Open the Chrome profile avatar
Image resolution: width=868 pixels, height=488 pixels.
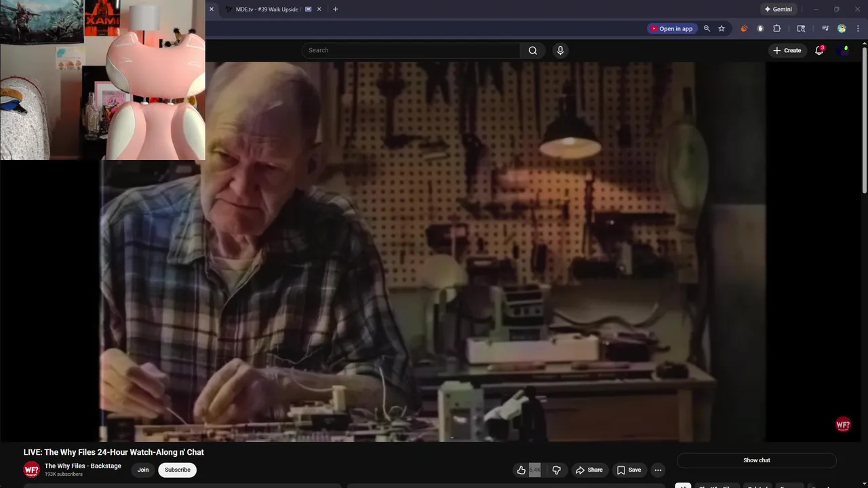(x=842, y=28)
